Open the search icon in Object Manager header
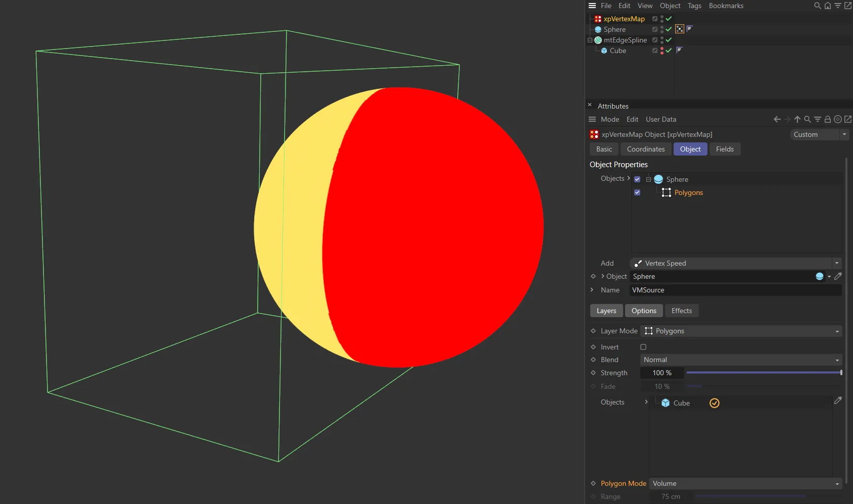 point(817,6)
